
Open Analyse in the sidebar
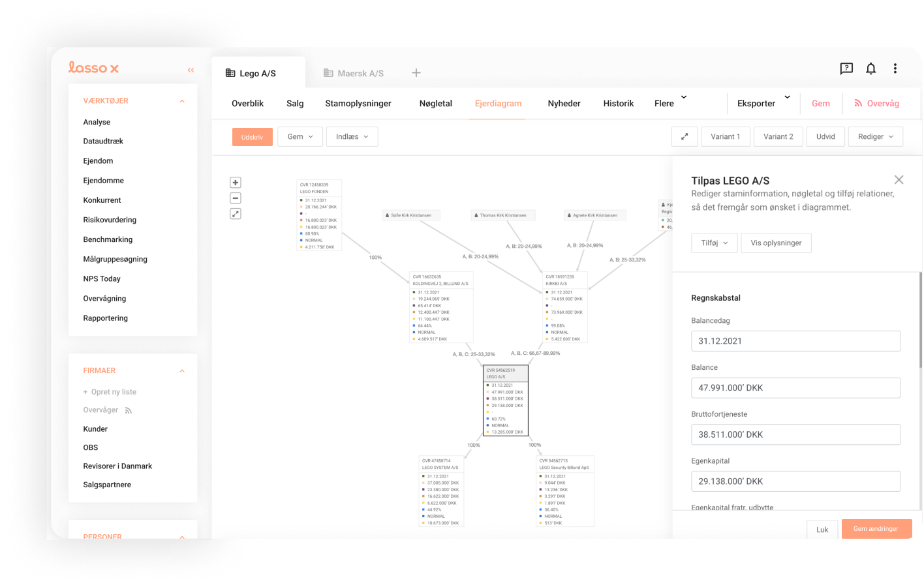(x=97, y=122)
